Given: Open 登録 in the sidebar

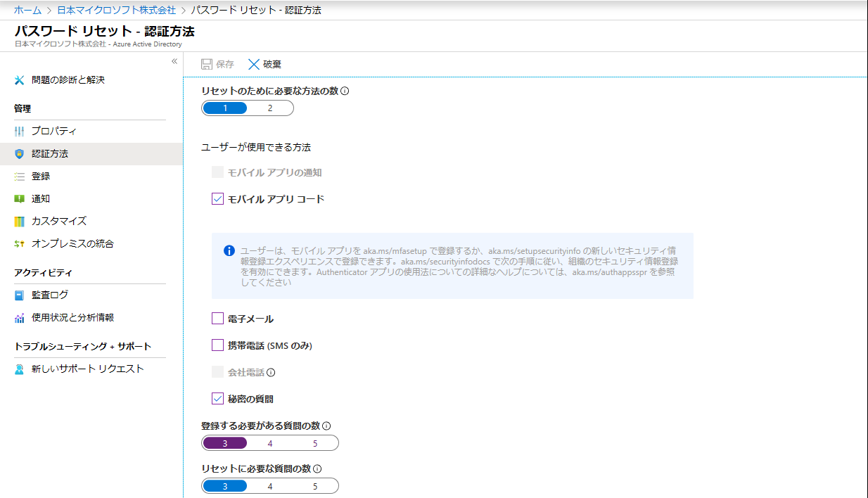Looking at the screenshot, I should [91, 177].
